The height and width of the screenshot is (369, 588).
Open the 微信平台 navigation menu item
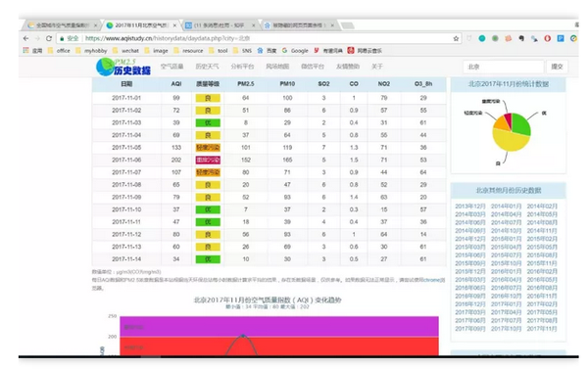(x=313, y=67)
